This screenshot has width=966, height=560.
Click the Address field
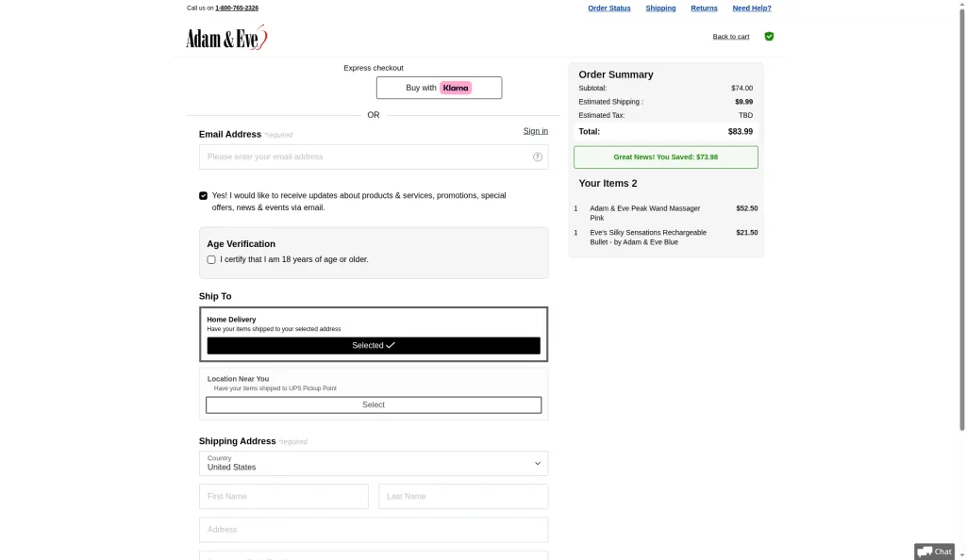374,530
